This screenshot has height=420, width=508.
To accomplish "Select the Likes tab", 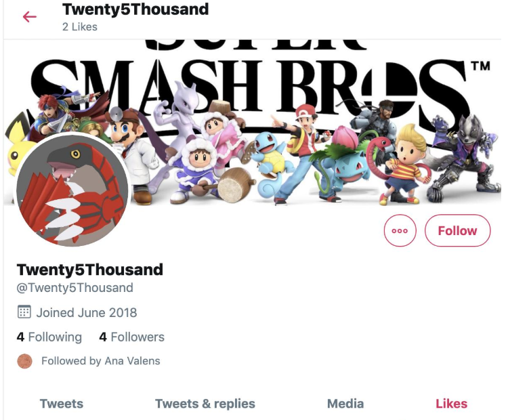I will pos(451,404).
